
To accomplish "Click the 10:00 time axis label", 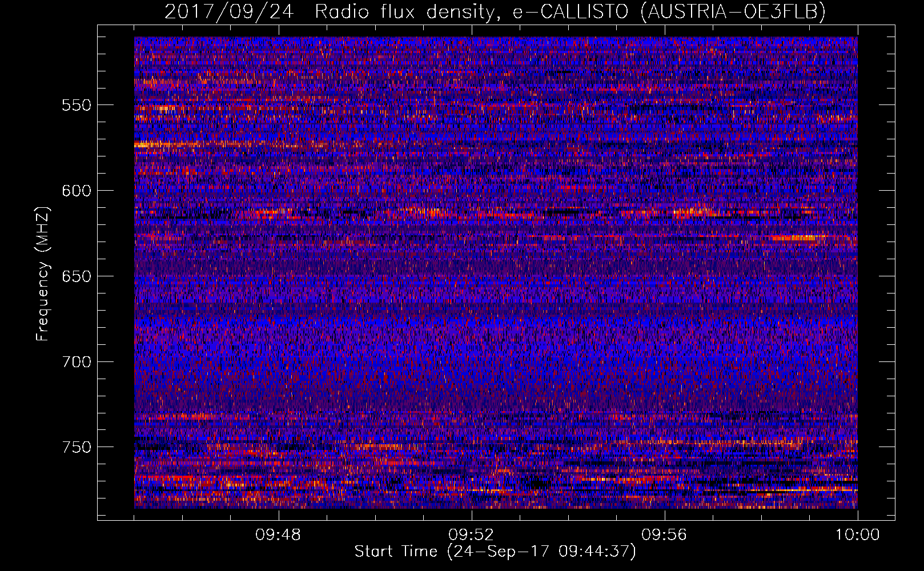I will (x=857, y=535).
